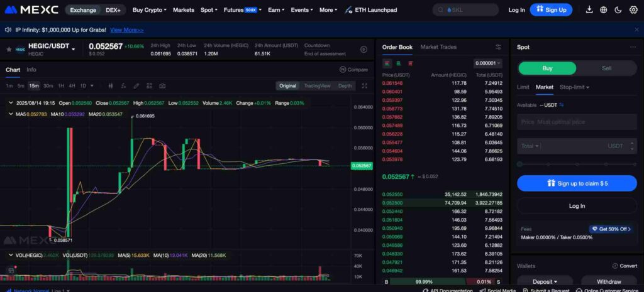644x292 pixels.
Task: Click the token search box
Action: (x=465, y=10)
